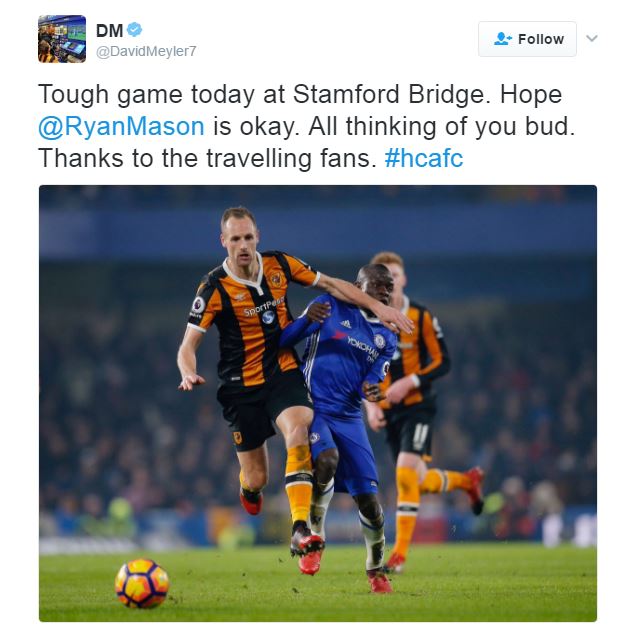Open the attached match photo
Image resolution: width=636 pixels, height=633 pixels.
pyautogui.click(x=318, y=403)
